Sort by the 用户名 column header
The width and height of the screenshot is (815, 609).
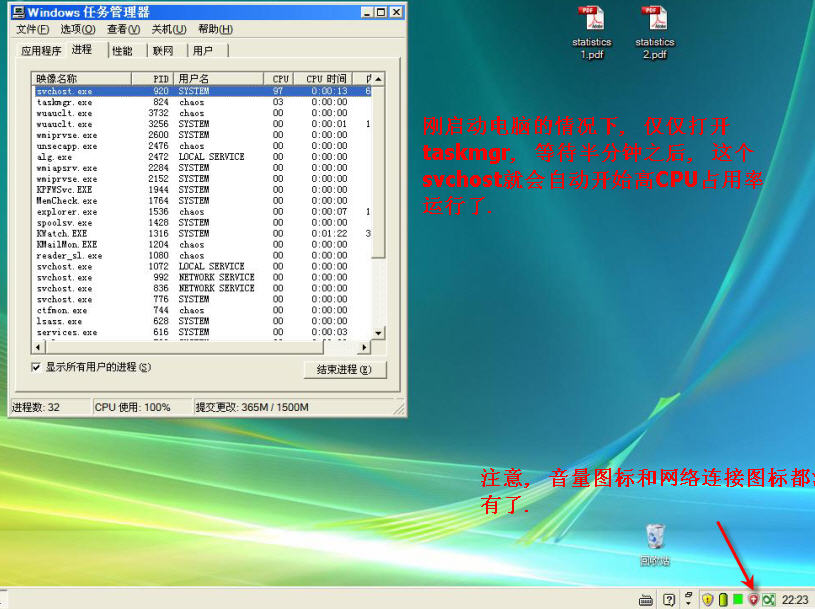click(x=218, y=78)
